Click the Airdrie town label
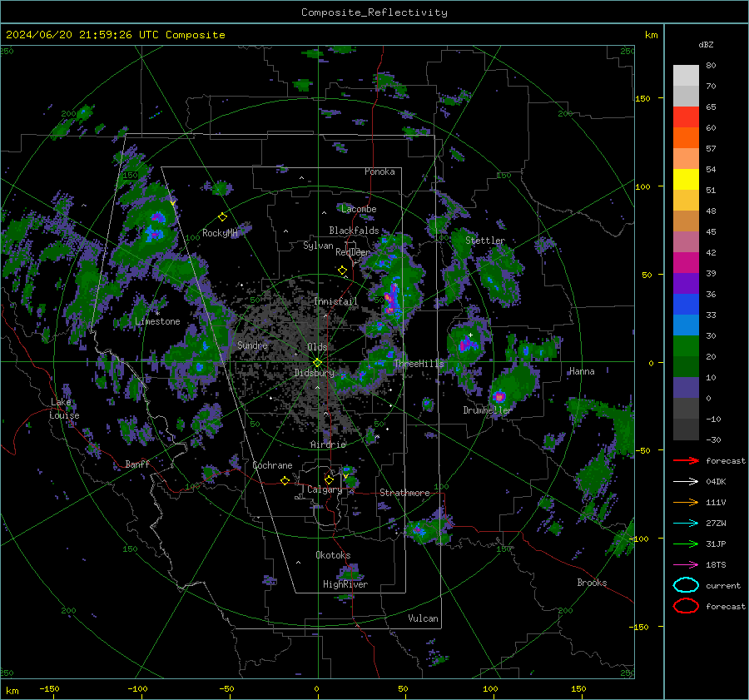Image resolution: width=749 pixels, height=700 pixels. (328, 444)
